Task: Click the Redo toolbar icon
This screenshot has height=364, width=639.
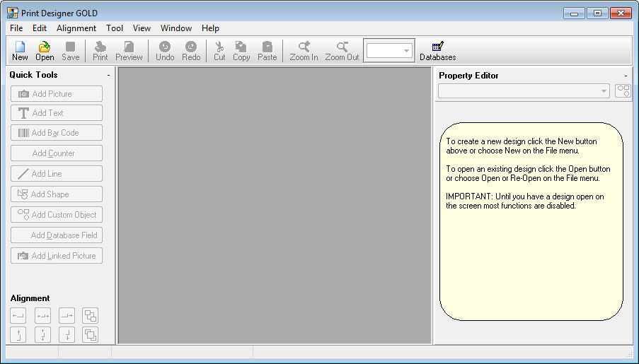Action: 191,52
